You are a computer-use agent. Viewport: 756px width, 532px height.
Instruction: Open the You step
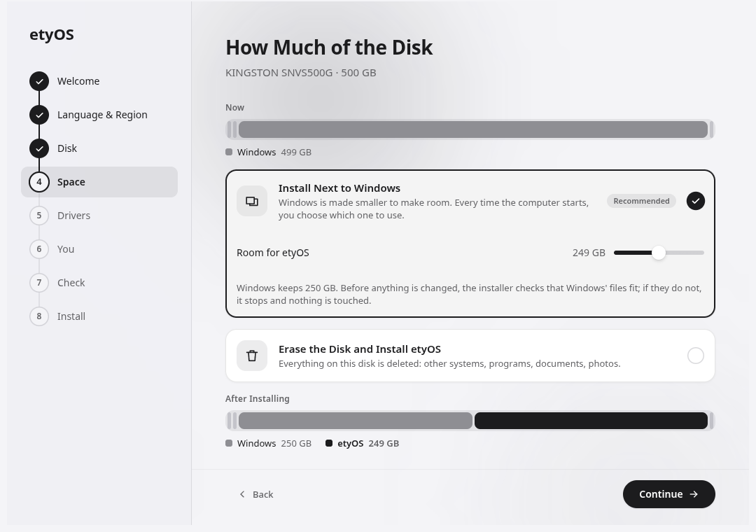99,249
